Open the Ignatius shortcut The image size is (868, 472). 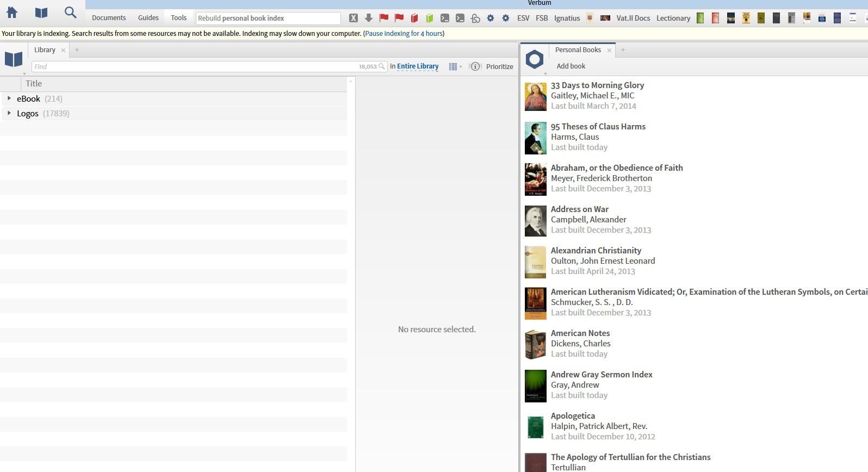click(567, 18)
